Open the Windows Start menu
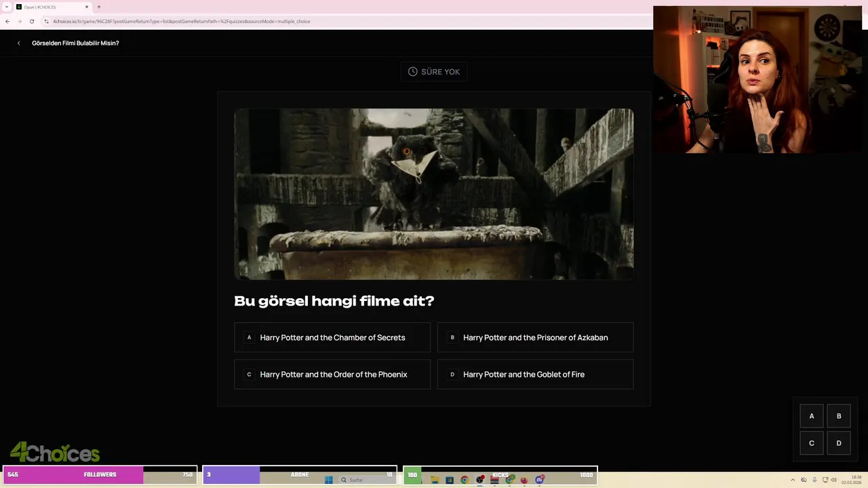The image size is (868, 488). click(328, 480)
